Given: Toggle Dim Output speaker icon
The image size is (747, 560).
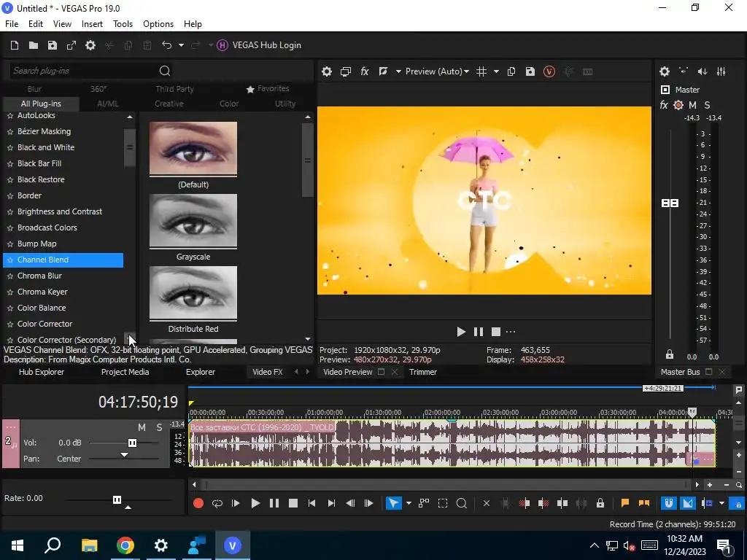Looking at the screenshot, I should pos(703,71).
